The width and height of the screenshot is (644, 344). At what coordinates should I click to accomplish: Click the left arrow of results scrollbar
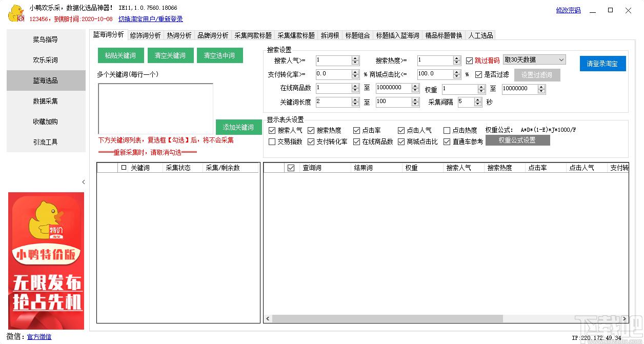(x=268, y=319)
